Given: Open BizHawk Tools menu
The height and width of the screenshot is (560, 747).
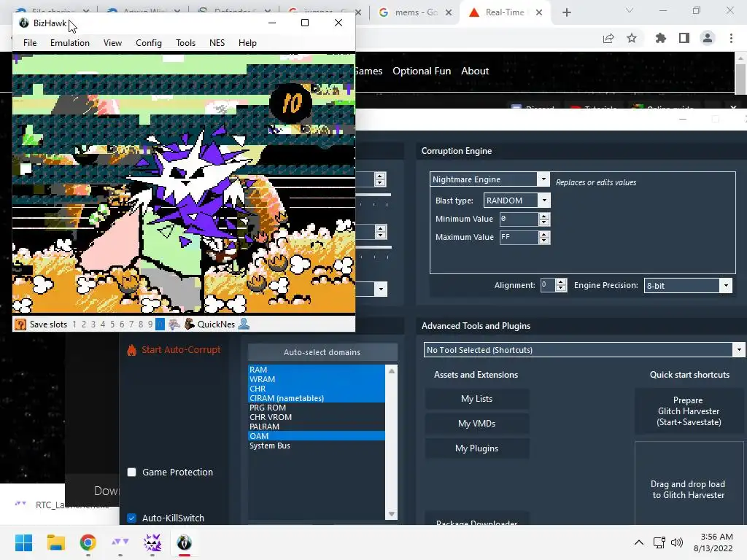Looking at the screenshot, I should click(x=185, y=43).
